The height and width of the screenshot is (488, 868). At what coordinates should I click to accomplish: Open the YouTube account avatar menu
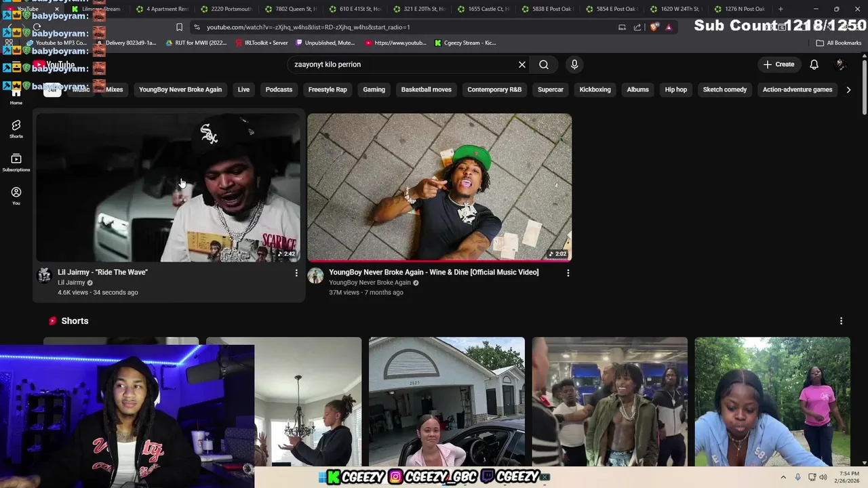(841, 64)
